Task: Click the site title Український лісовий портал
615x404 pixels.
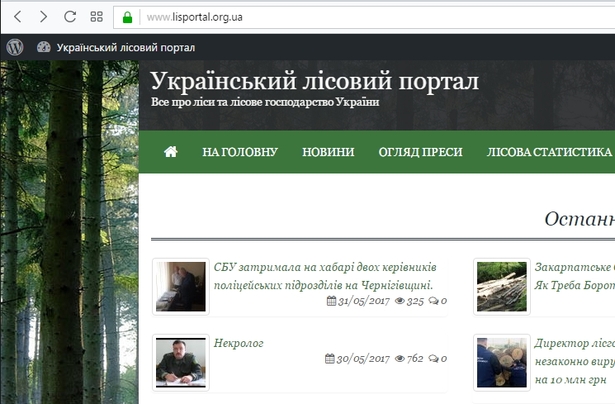Action: coord(315,81)
